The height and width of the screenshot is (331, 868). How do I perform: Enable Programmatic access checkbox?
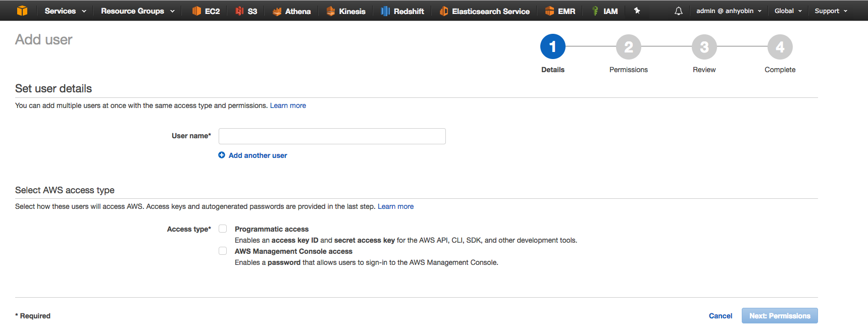coord(223,229)
